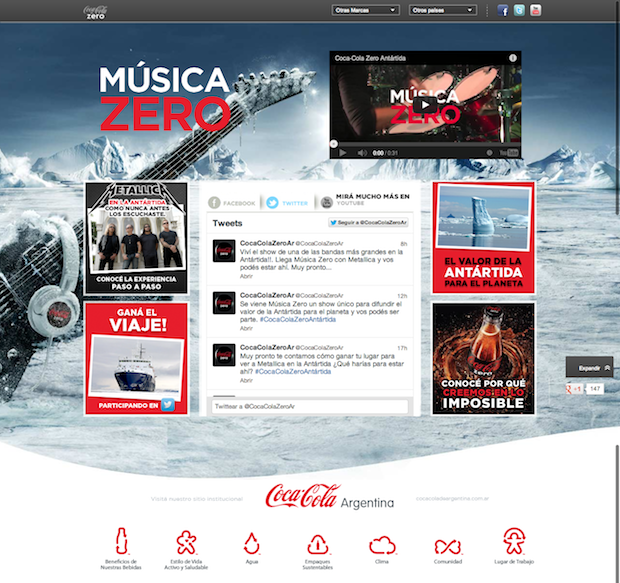Click Abrir under the 8h tweet

coord(246,276)
